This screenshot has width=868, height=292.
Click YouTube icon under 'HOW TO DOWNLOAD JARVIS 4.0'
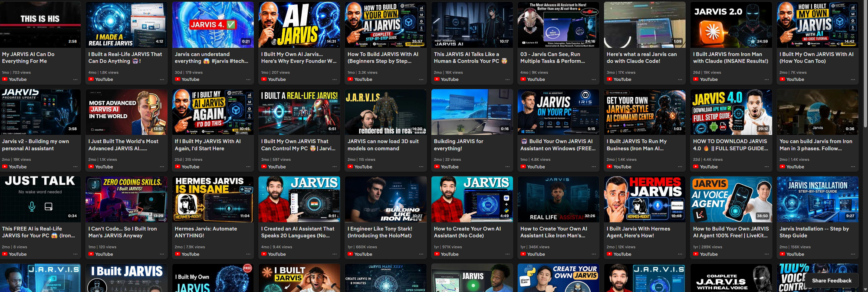point(696,167)
